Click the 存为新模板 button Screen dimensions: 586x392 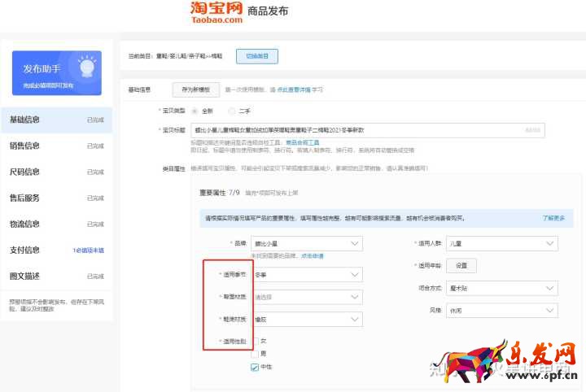coord(195,89)
